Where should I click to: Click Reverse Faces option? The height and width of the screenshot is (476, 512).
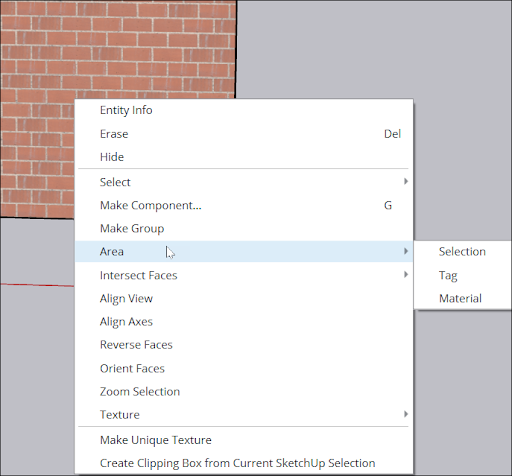click(x=244, y=345)
